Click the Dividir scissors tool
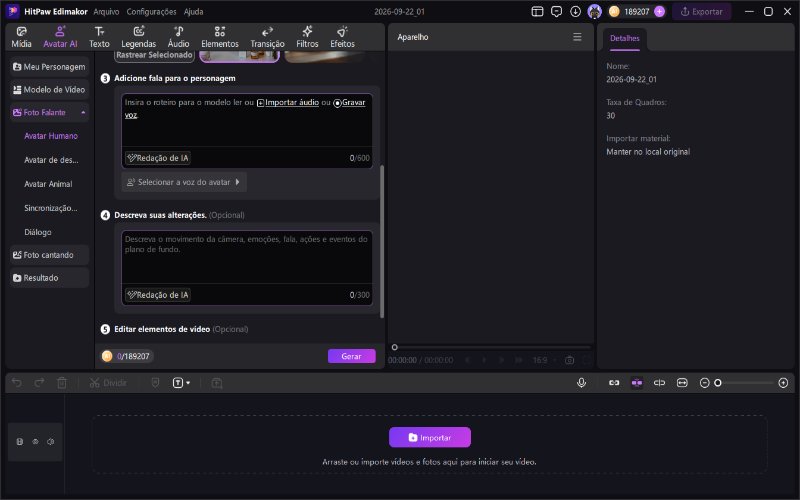Image resolution: width=800 pixels, height=500 pixels. point(108,383)
